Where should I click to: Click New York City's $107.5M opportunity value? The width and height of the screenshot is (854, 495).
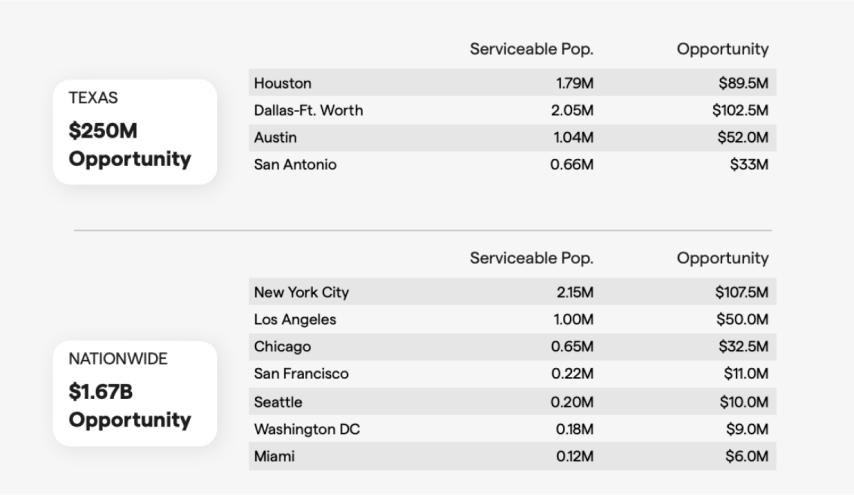[739, 293]
